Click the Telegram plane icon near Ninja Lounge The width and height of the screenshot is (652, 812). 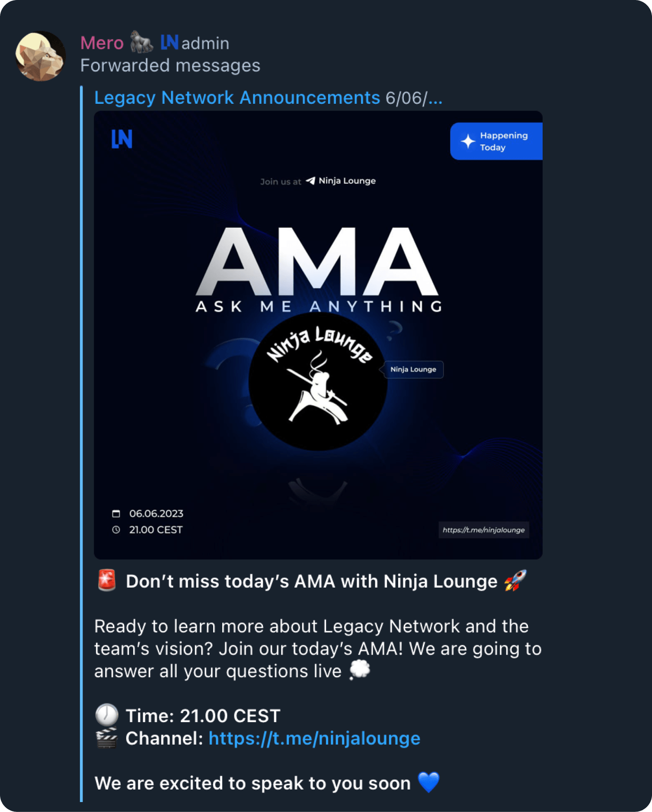point(310,181)
